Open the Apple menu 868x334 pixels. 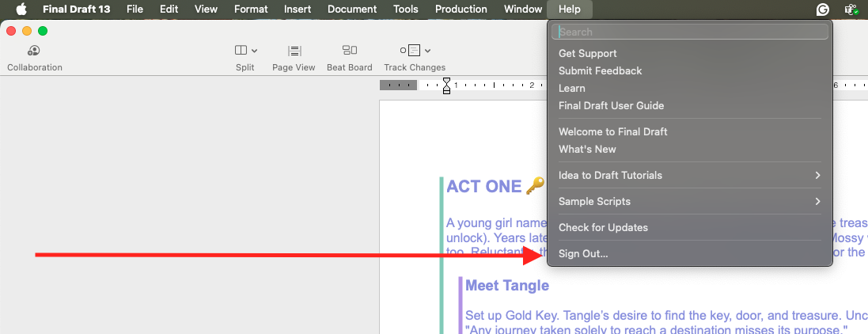21,9
